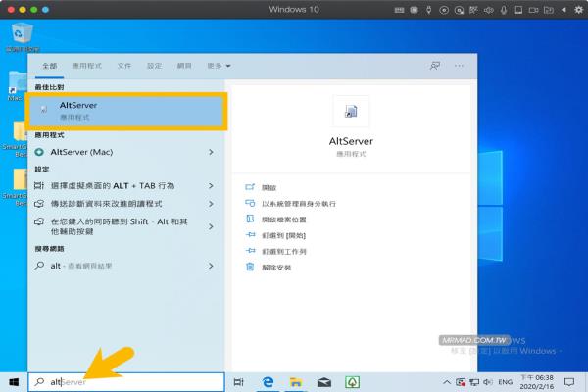Image resolution: width=588 pixels, height=392 pixels.
Task: Open the More dropdown in search tabs
Action: click(219, 66)
